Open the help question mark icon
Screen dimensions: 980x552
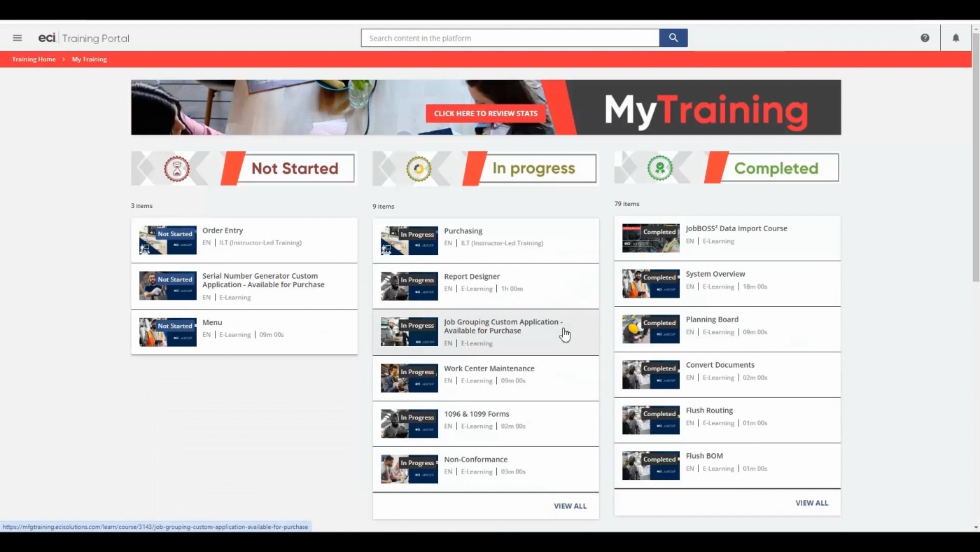tap(925, 38)
